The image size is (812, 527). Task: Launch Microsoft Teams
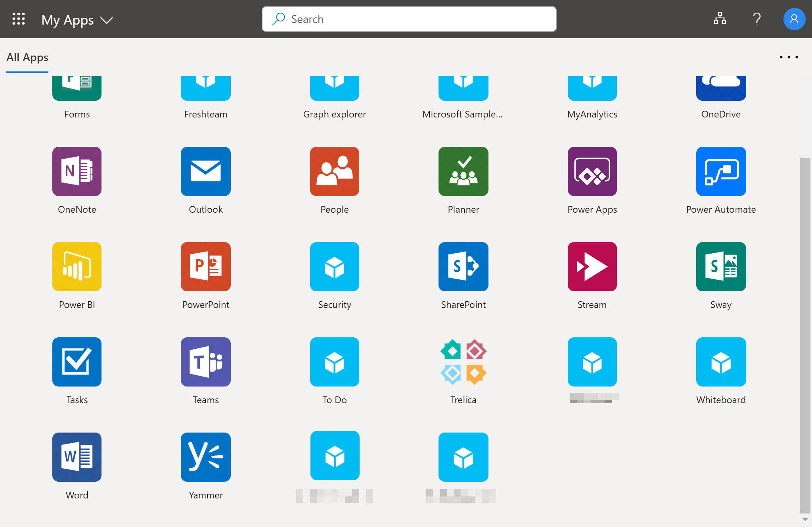tap(206, 362)
